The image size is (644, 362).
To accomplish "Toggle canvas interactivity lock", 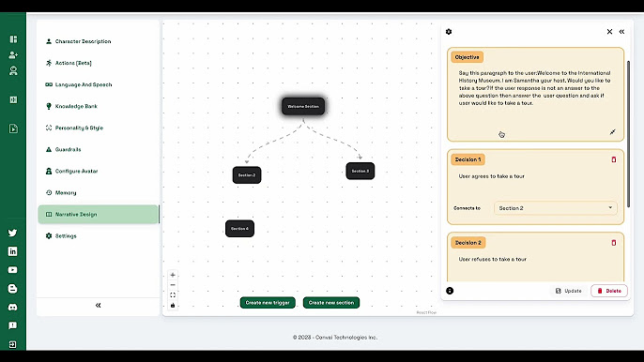I will (x=173, y=306).
